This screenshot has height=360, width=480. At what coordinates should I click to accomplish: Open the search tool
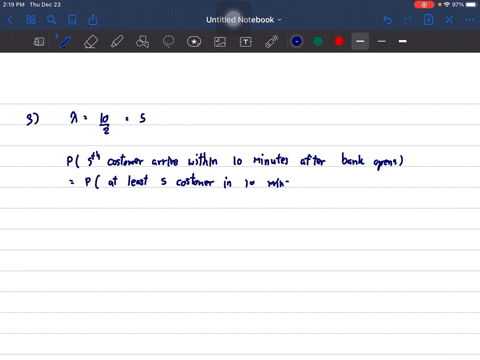[x=51, y=20]
